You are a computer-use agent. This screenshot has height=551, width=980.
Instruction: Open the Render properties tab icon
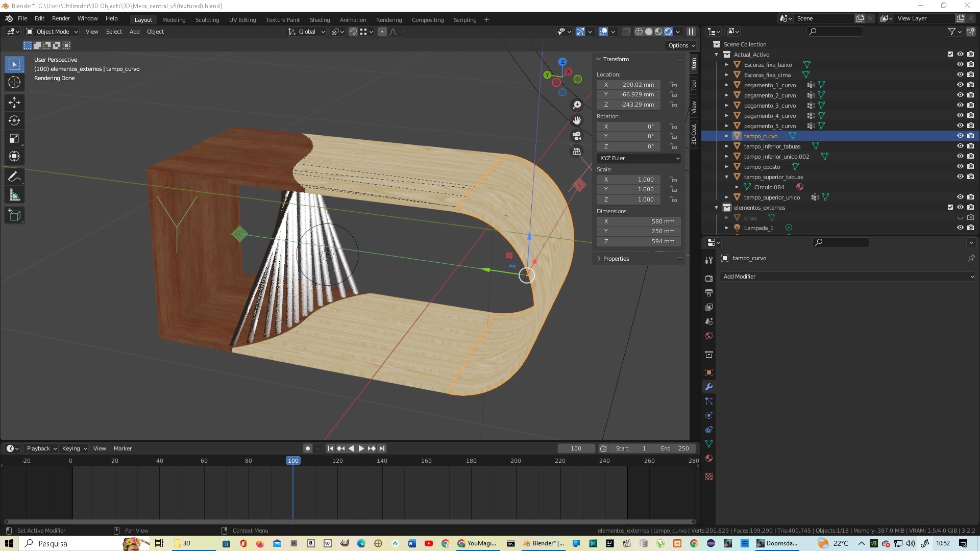point(709,278)
